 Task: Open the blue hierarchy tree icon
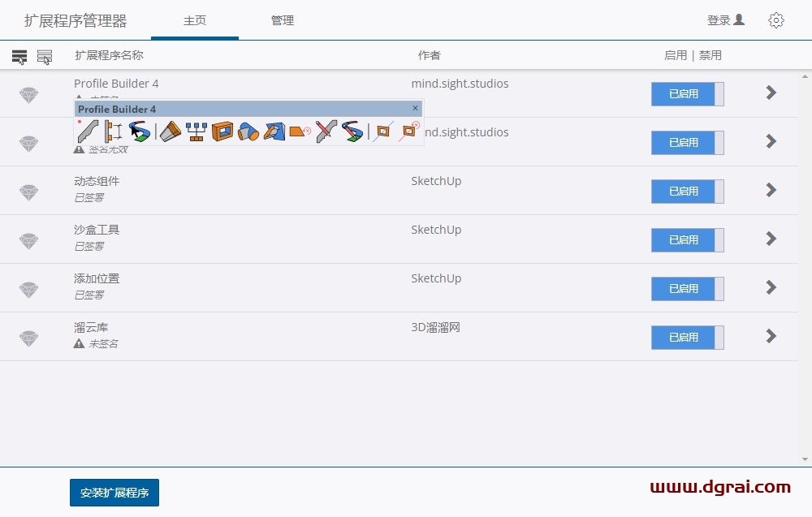[197, 131]
